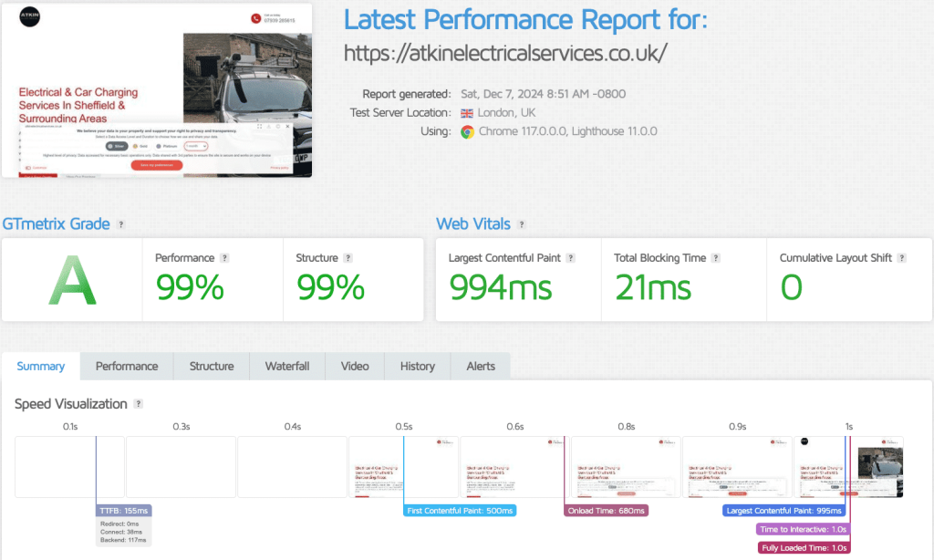Click the Redirect: 0ms detail
The width and height of the screenshot is (934, 560).
119,524
